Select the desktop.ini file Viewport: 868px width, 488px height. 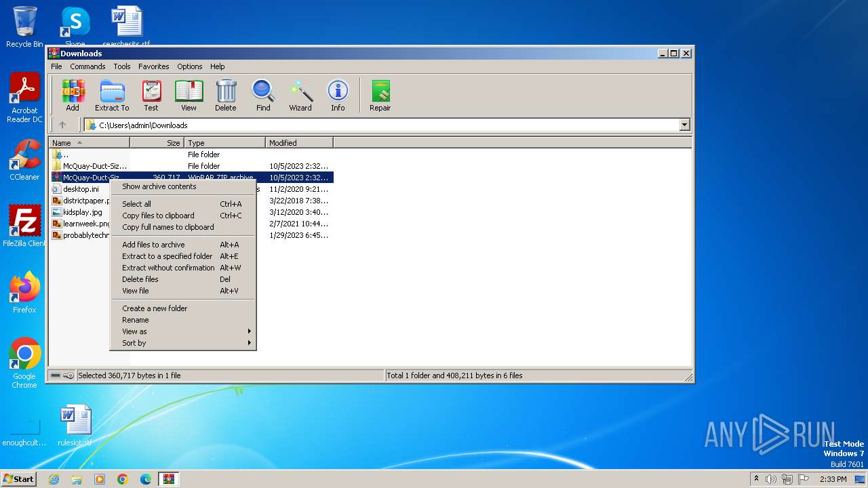point(81,189)
